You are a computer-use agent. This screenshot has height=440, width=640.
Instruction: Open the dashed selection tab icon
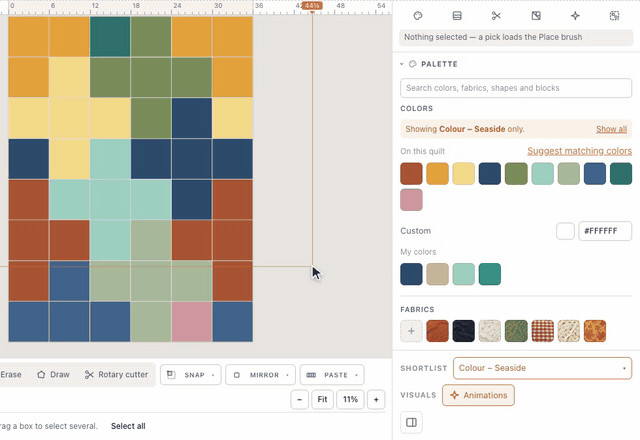[x=614, y=16]
